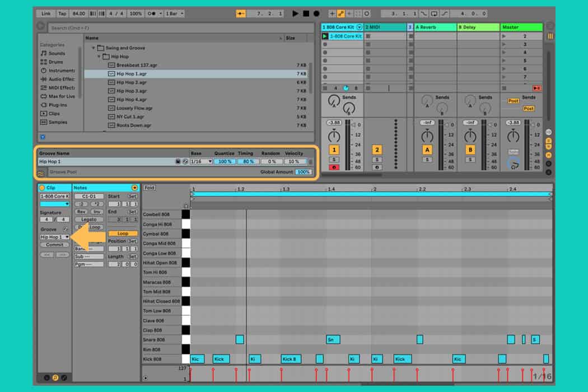Viewport: 588px width, 392px height.
Task: Open the clip Groove dropdown Hip Hop 1
Action: point(55,237)
